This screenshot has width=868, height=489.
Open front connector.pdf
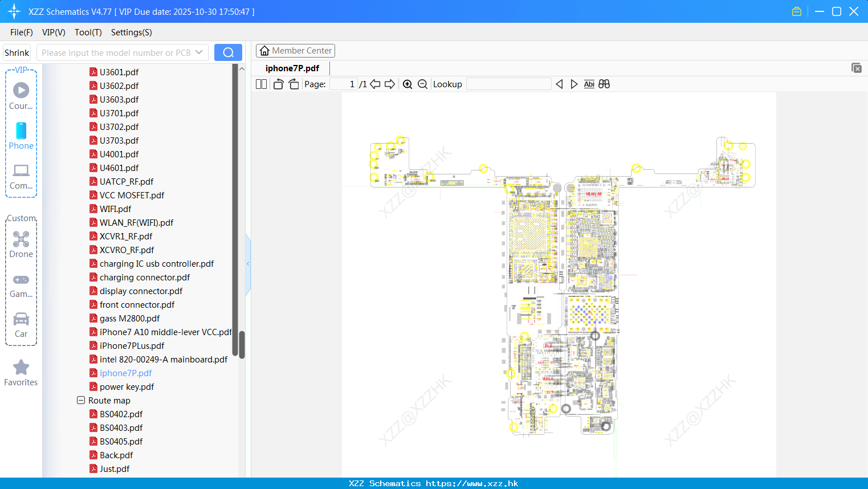tap(137, 304)
